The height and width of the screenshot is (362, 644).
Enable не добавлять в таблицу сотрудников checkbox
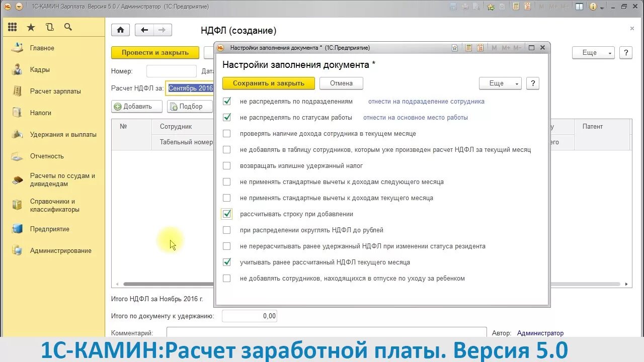[x=227, y=150]
